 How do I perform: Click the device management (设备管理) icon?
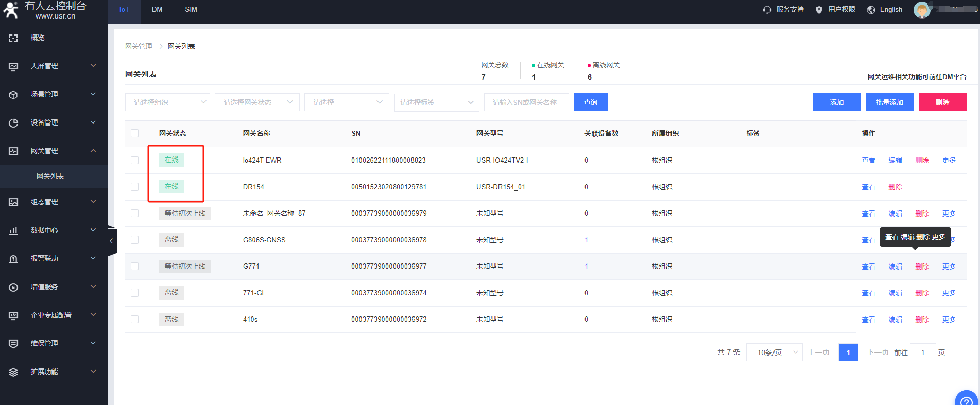(13, 123)
